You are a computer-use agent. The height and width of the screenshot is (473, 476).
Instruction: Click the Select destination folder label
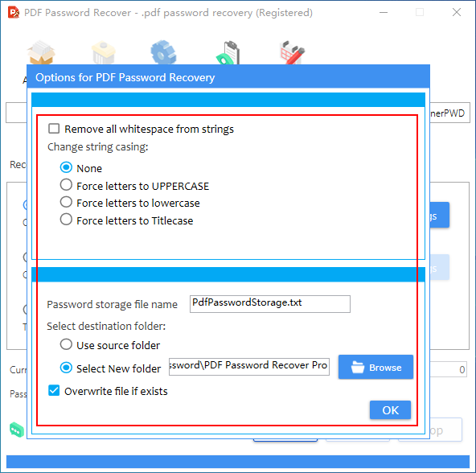(x=106, y=326)
